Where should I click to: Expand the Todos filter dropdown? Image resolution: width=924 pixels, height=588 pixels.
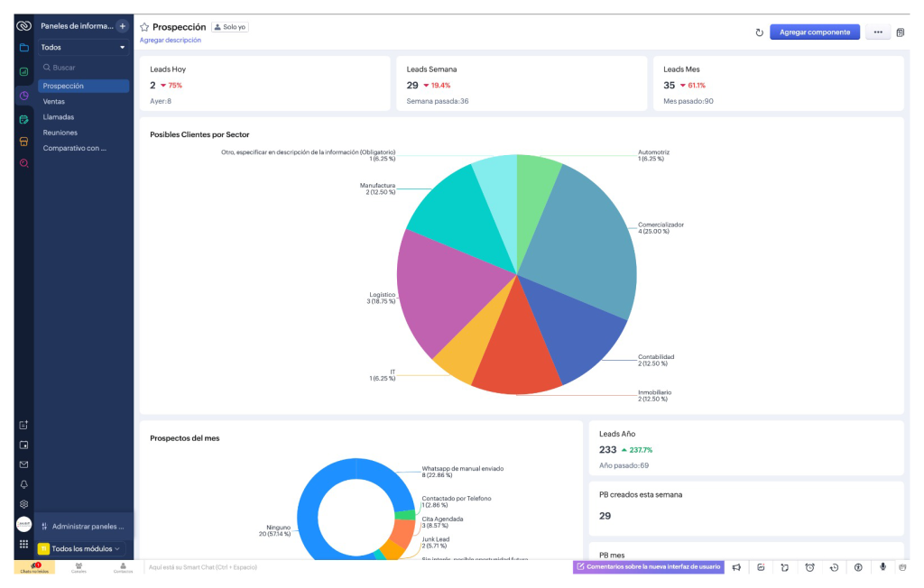84,47
